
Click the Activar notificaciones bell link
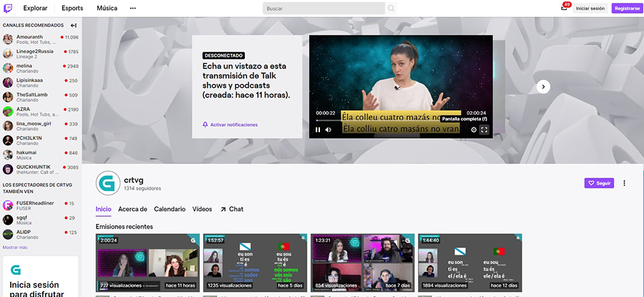[230, 125]
